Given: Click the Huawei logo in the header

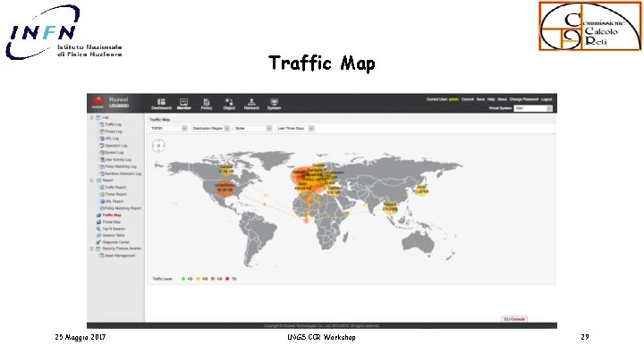Looking at the screenshot, I should [x=97, y=103].
